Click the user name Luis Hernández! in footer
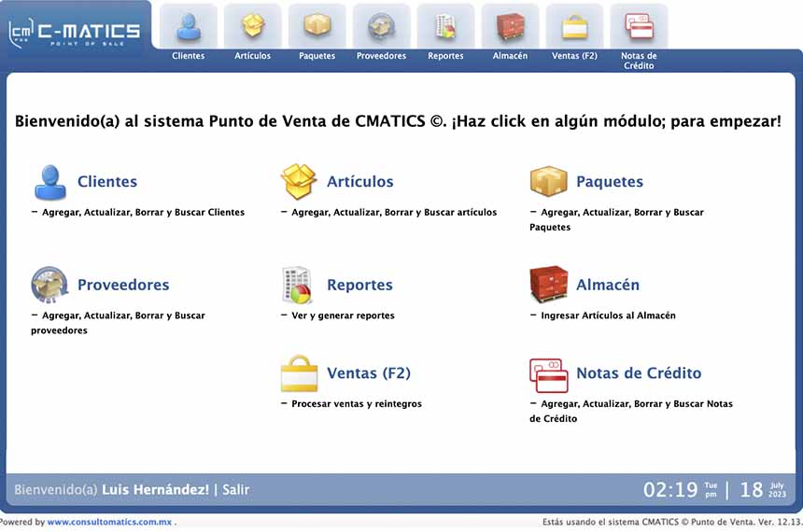Viewport: 803px width, 532px height. pos(155,489)
